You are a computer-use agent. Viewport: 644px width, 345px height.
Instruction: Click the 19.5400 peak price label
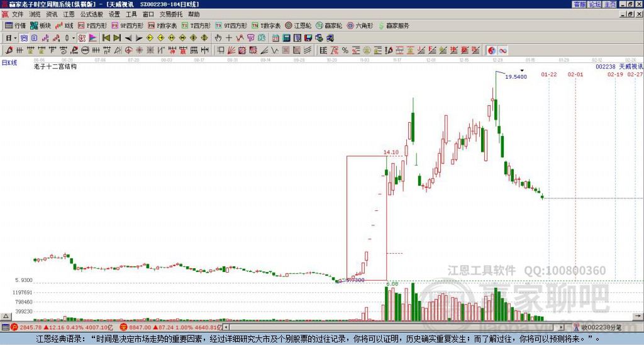(516, 77)
